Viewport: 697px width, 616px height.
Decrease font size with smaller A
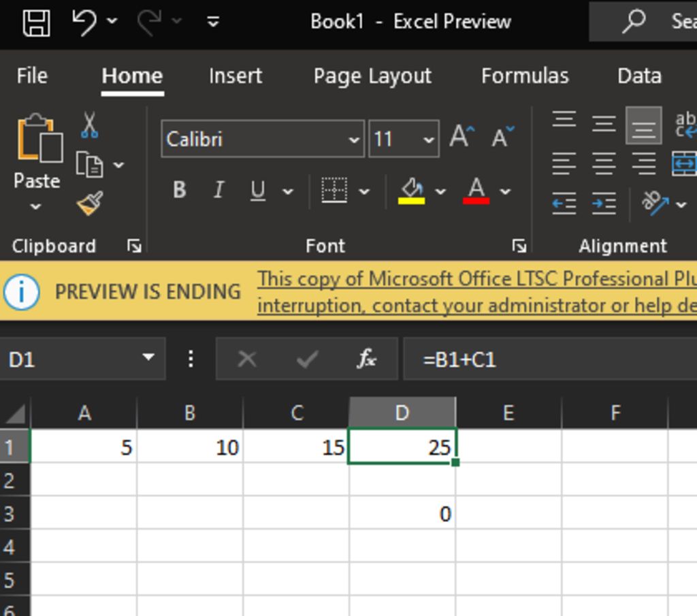pyautogui.click(x=503, y=136)
